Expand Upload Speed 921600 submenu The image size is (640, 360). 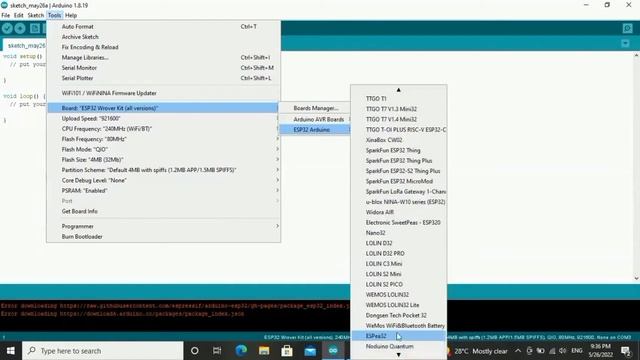pyautogui.click(x=163, y=118)
